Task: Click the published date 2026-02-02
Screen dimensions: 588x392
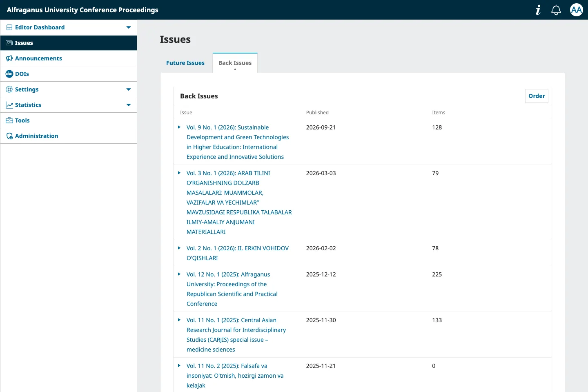Action: point(321,248)
